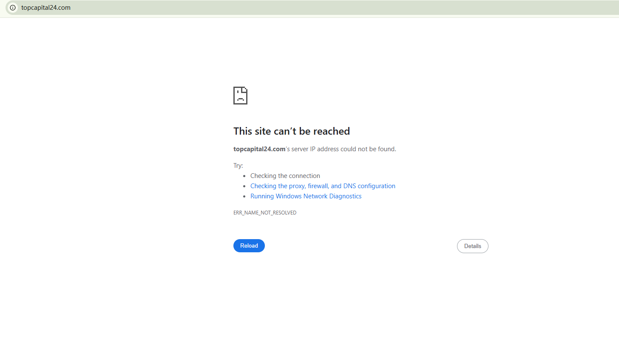Click the 'Try:' label
The image size is (619, 364).
[x=238, y=166]
